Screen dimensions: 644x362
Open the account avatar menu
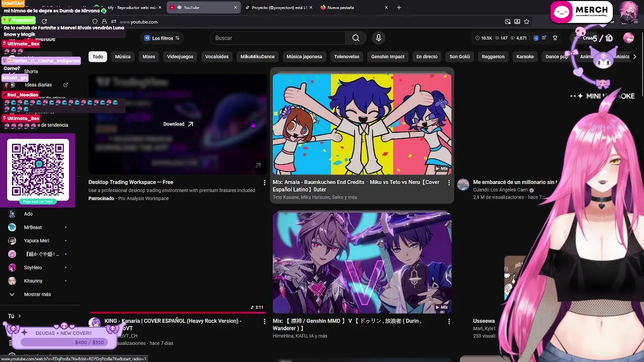[x=628, y=38]
